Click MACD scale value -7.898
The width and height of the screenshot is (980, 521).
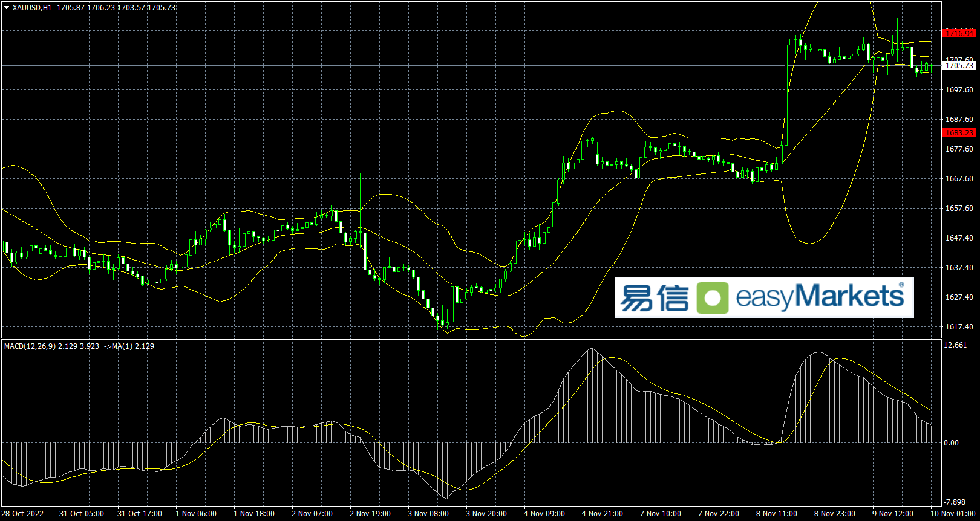pyautogui.click(x=956, y=502)
